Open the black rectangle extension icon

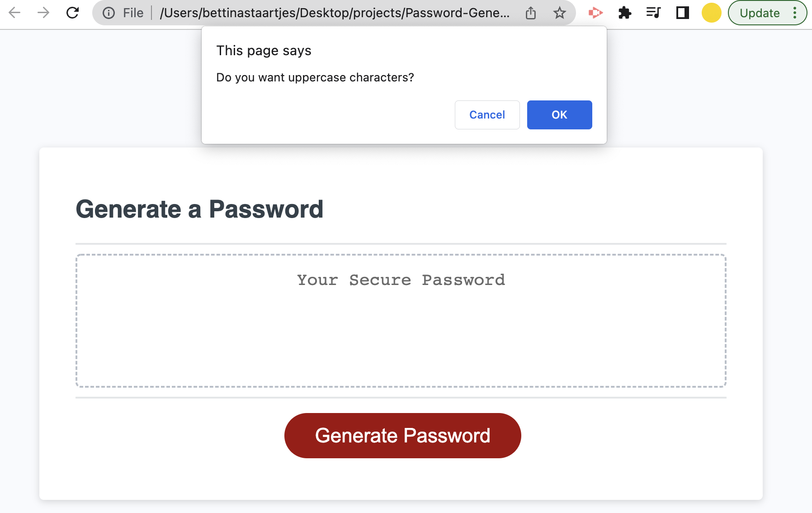(682, 13)
